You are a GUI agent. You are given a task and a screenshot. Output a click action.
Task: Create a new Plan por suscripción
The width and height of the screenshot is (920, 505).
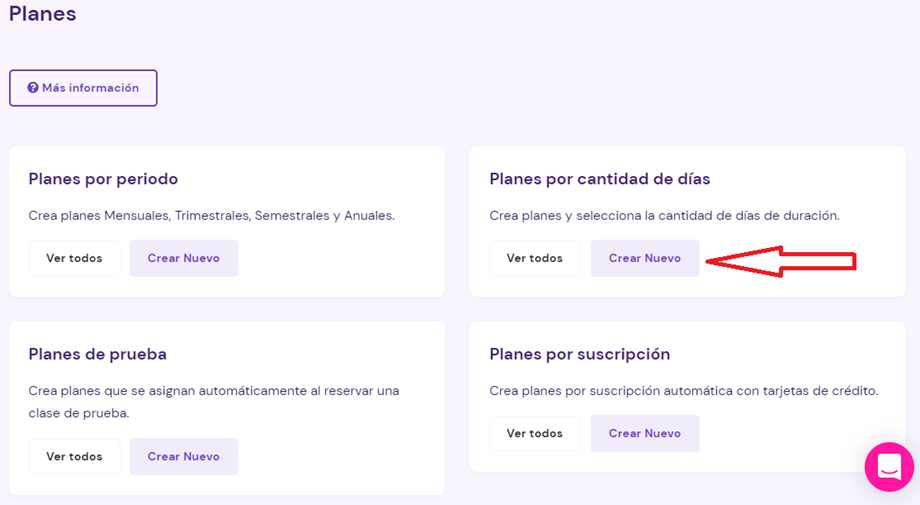pos(645,433)
